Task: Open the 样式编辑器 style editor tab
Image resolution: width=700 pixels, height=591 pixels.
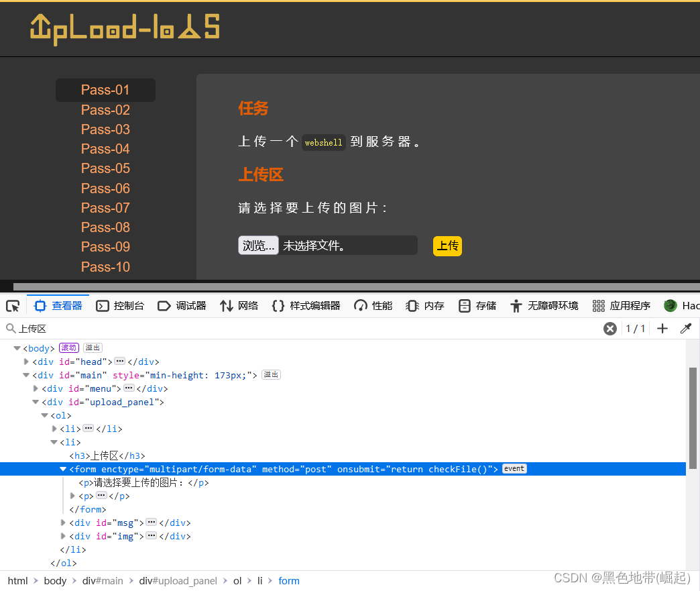Action: (x=306, y=306)
